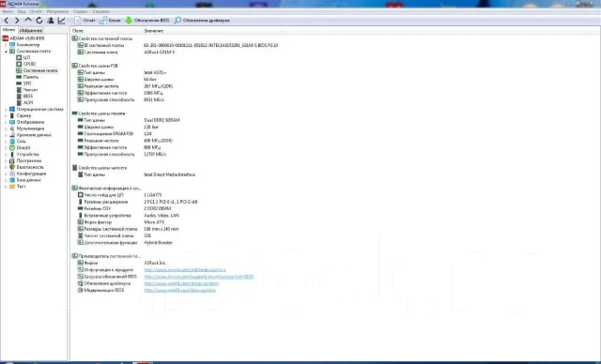The image size is (601, 364).
Task: Refresh the page with the circular arrow icon
Action: (39, 21)
